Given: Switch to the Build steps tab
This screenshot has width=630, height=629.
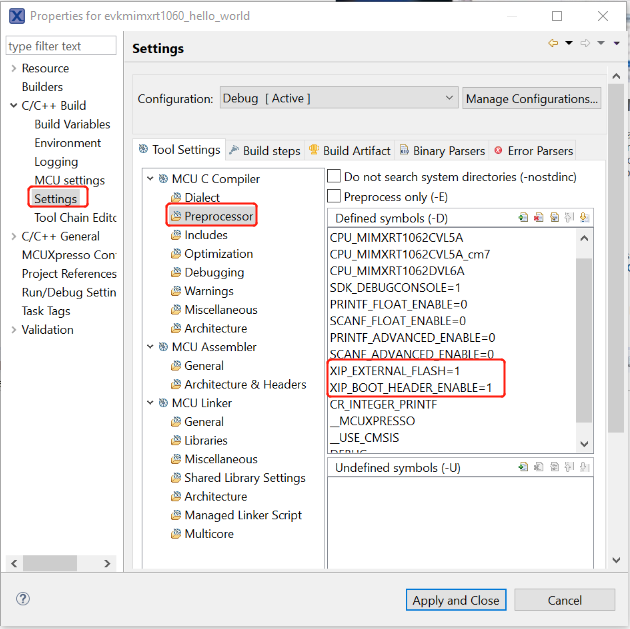Looking at the screenshot, I should pyautogui.click(x=264, y=150).
